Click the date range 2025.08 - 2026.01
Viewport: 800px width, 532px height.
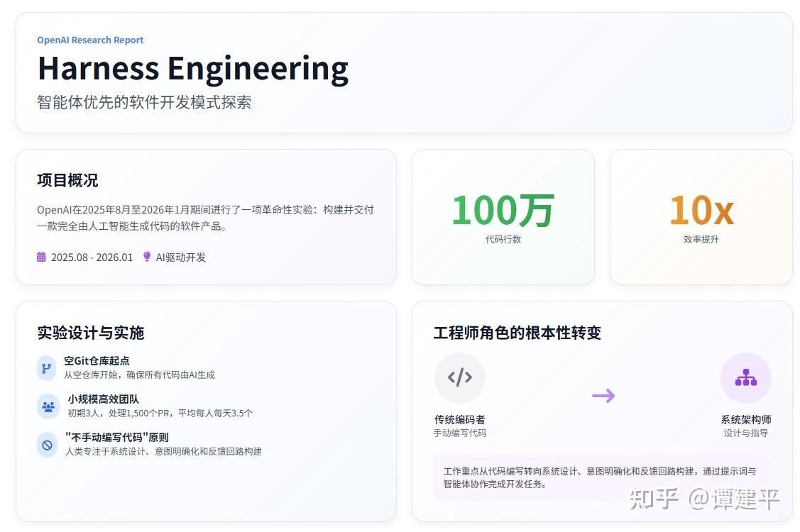(92, 257)
